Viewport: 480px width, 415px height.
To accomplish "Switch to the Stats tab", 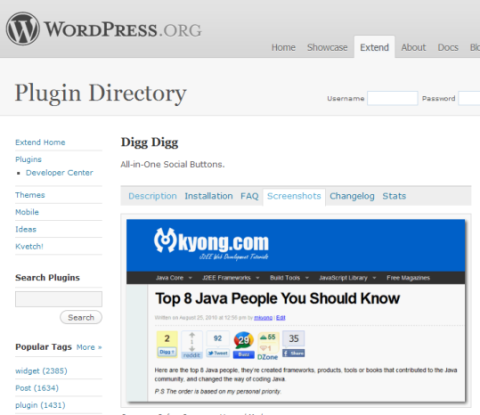I will point(394,196).
